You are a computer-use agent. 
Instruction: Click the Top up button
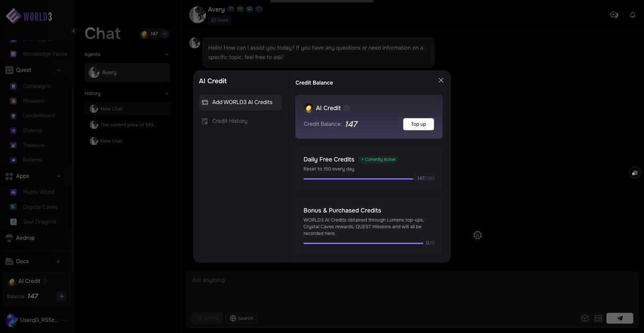coord(418,124)
